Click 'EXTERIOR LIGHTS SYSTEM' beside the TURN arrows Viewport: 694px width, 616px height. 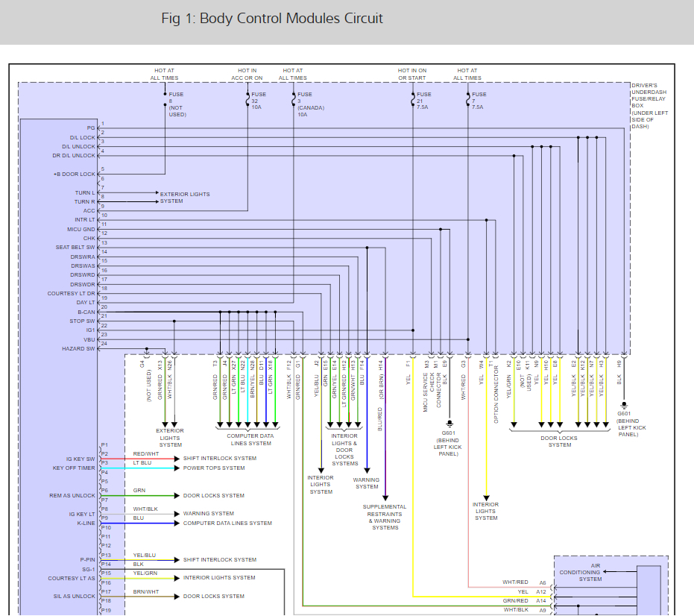coord(185,198)
